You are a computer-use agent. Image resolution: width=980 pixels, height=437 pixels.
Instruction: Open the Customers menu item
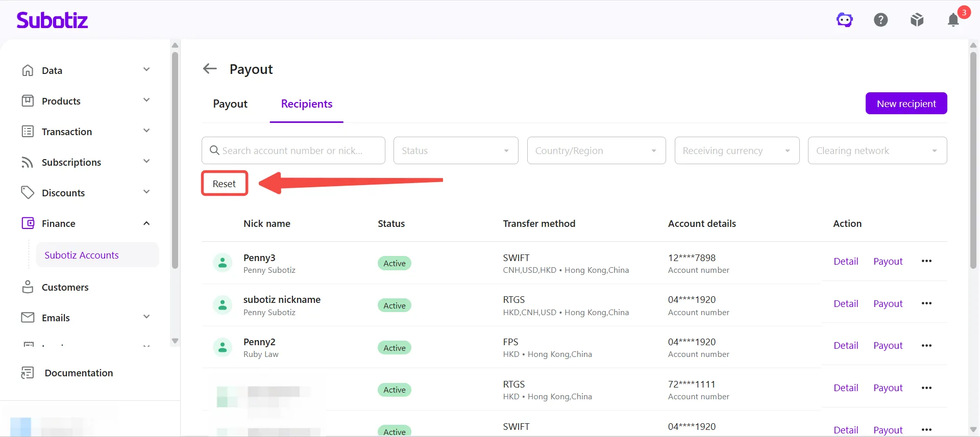pos(65,288)
